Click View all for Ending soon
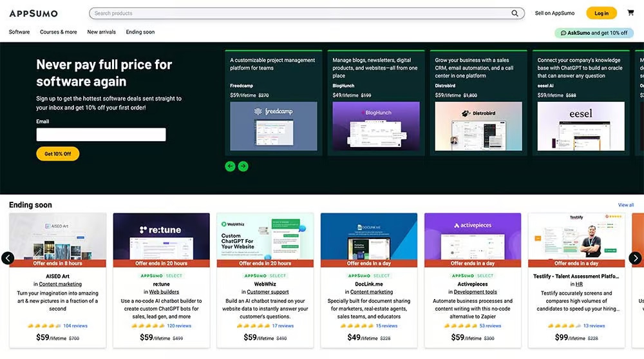 pyautogui.click(x=625, y=205)
